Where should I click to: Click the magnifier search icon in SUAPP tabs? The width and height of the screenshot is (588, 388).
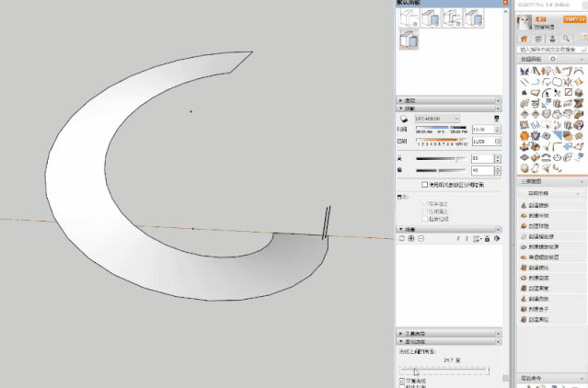coord(566,39)
